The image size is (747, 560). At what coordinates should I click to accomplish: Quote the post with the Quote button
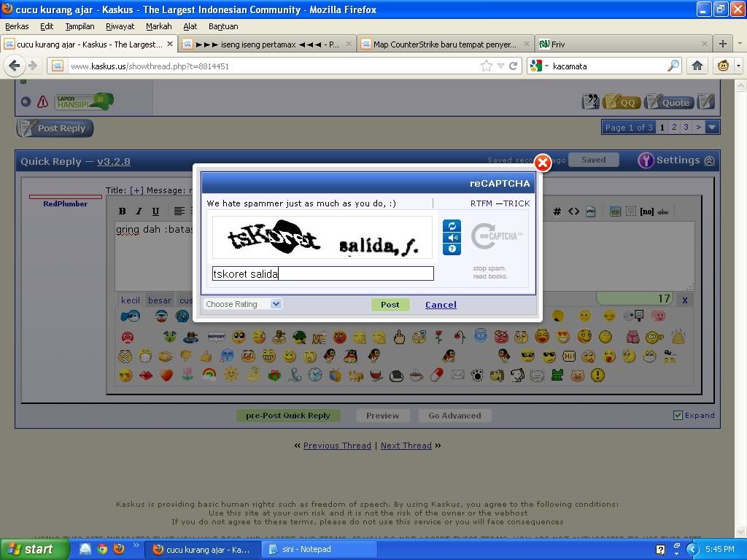pos(669,102)
